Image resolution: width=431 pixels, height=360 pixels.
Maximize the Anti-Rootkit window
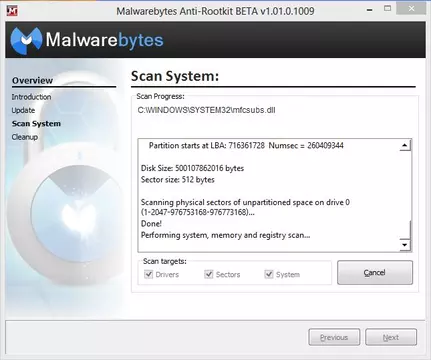pyautogui.click(x=387, y=9)
